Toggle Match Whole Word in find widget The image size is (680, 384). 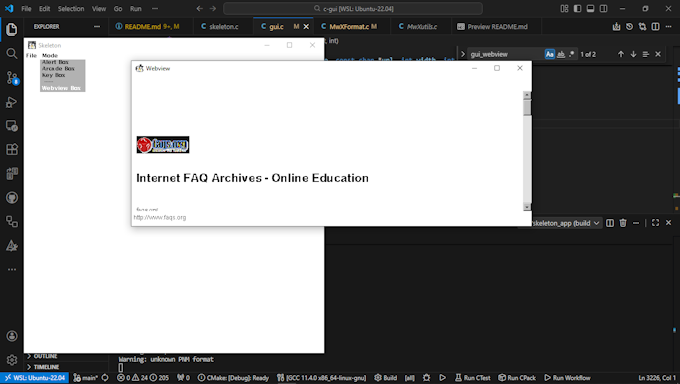(x=561, y=54)
